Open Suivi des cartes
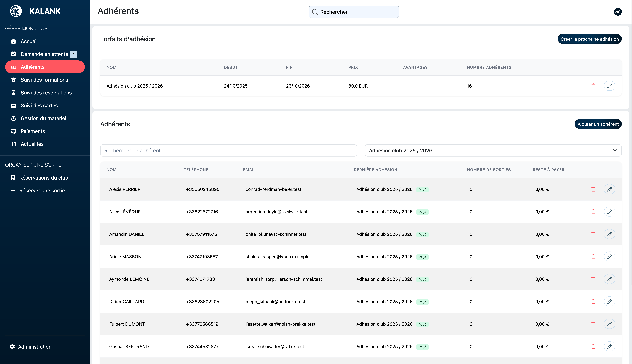632x364 pixels. point(45,105)
